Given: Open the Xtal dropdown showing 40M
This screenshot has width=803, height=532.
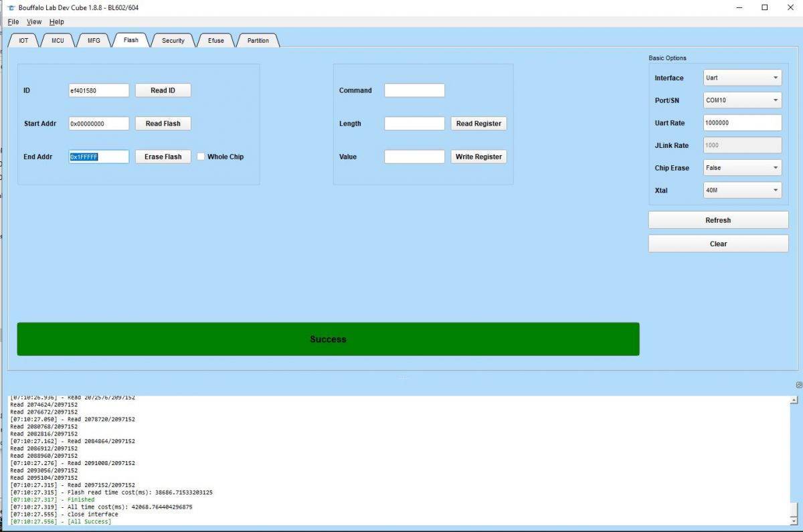Looking at the screenshot, I should [x=743, y=191].
